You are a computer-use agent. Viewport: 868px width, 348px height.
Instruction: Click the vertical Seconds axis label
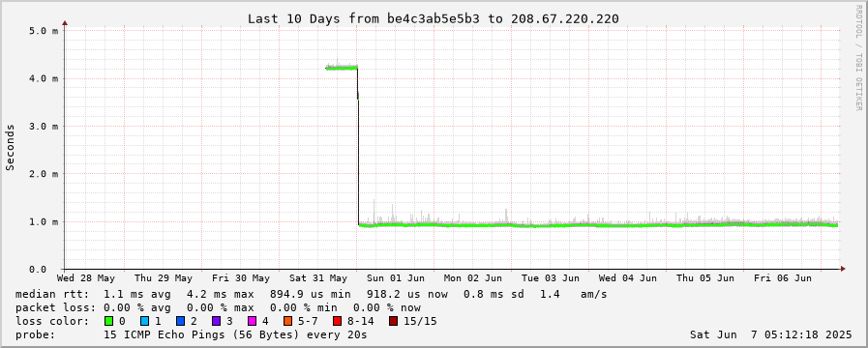pyautogui.click(x=10, y=147)
